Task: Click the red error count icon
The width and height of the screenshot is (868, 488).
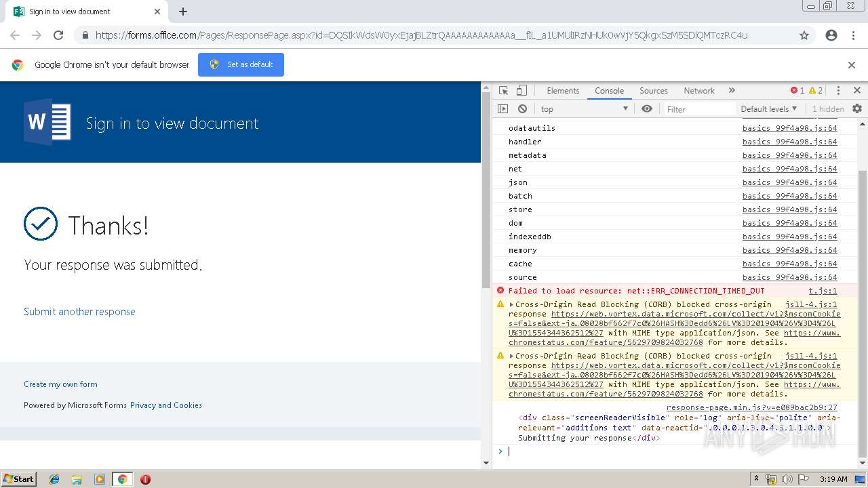Action: coord(797,90)
